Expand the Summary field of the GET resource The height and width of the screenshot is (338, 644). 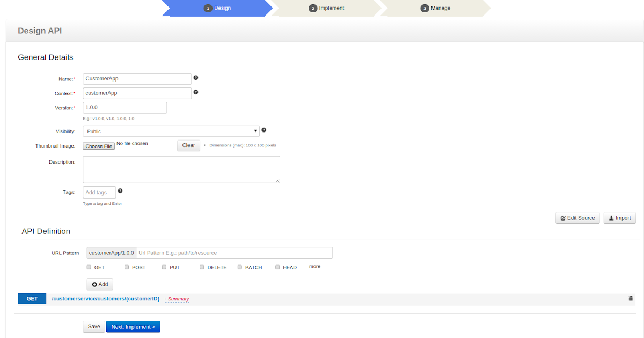[176, 299]
